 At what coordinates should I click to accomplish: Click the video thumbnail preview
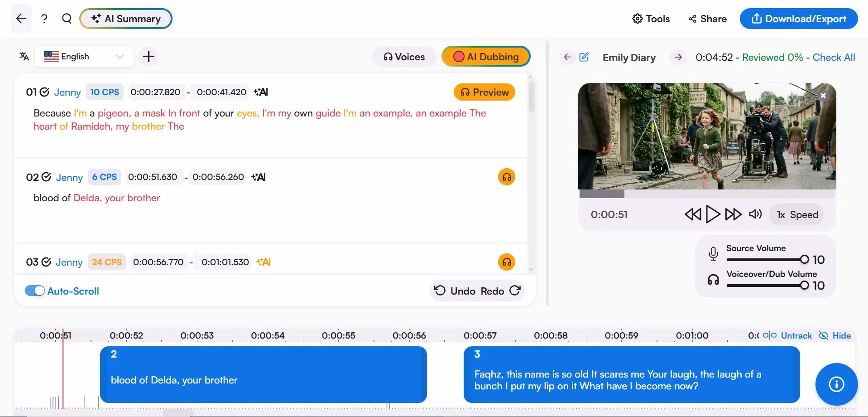point(707,136)
